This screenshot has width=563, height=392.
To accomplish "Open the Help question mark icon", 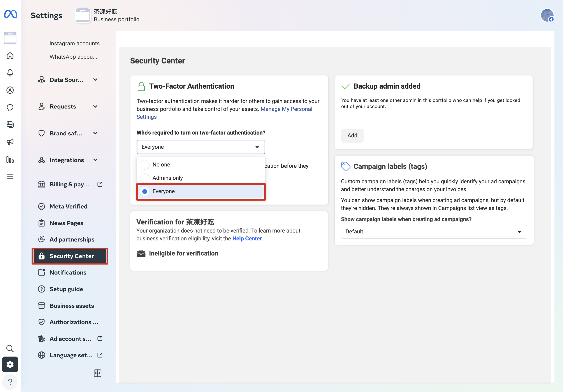I will (10, 382).
